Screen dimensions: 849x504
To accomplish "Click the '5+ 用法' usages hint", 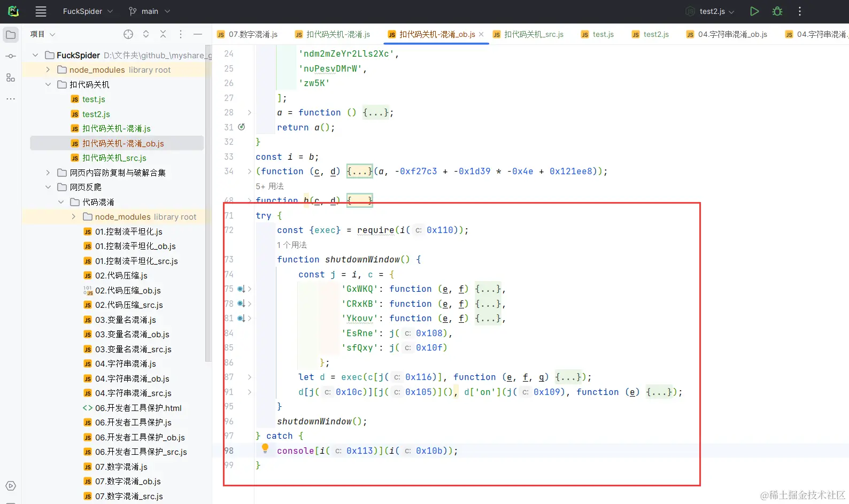I will coord(269,187).
